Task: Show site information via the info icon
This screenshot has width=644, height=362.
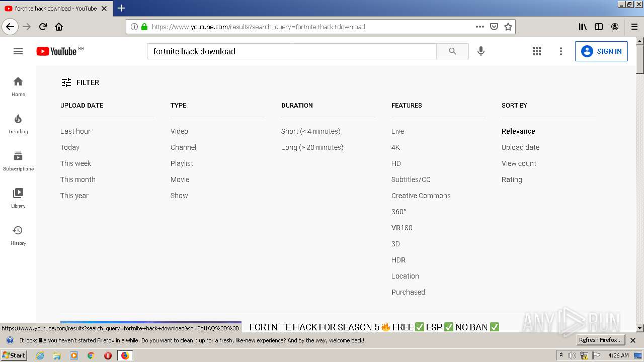Action: point(134,27)
